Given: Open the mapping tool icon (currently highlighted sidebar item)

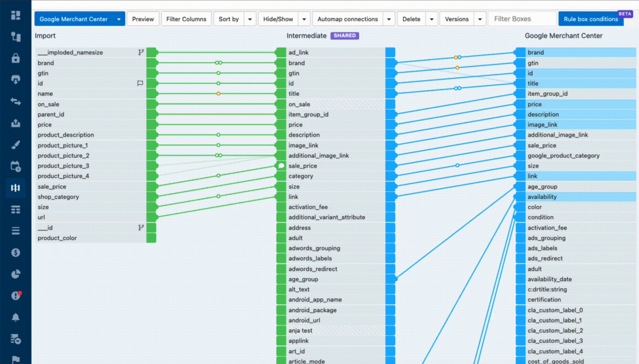Looking at the screenshot, I should pos(16,188).
